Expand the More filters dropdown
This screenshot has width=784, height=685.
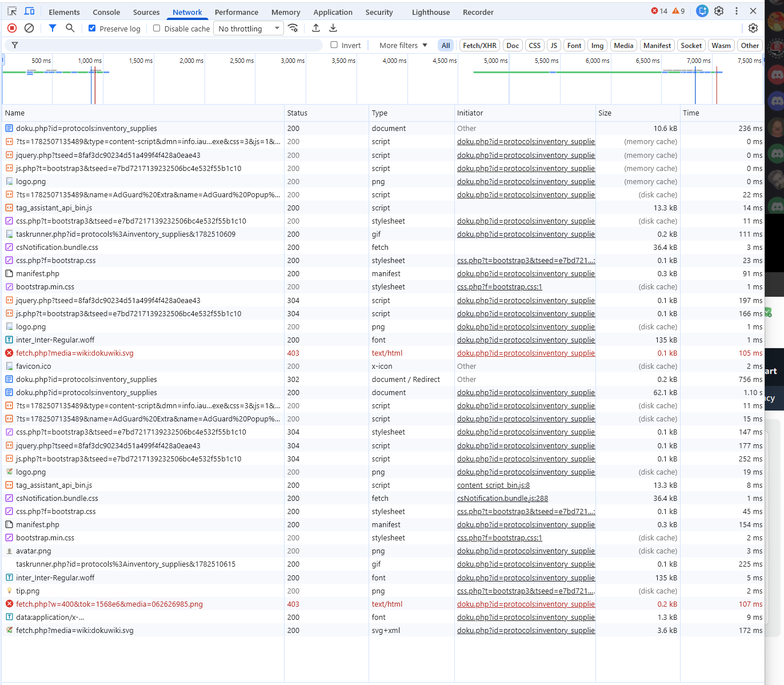403,45
